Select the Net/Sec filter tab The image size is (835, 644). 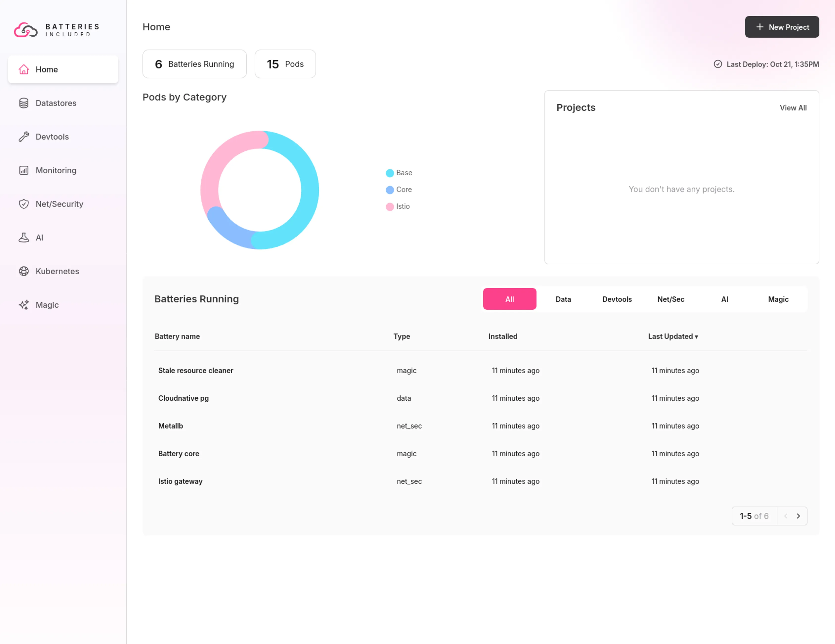671,299
